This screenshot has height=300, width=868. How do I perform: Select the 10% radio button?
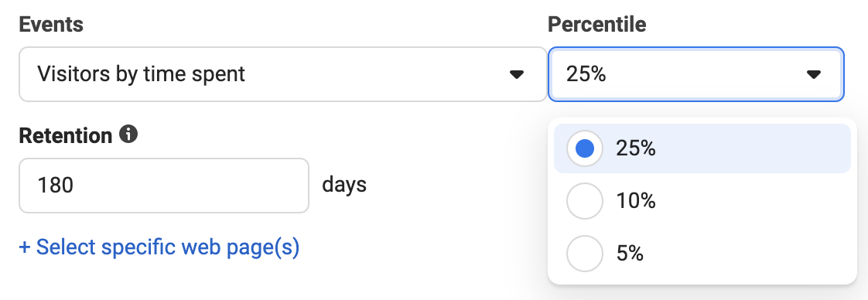pos(585,201)
